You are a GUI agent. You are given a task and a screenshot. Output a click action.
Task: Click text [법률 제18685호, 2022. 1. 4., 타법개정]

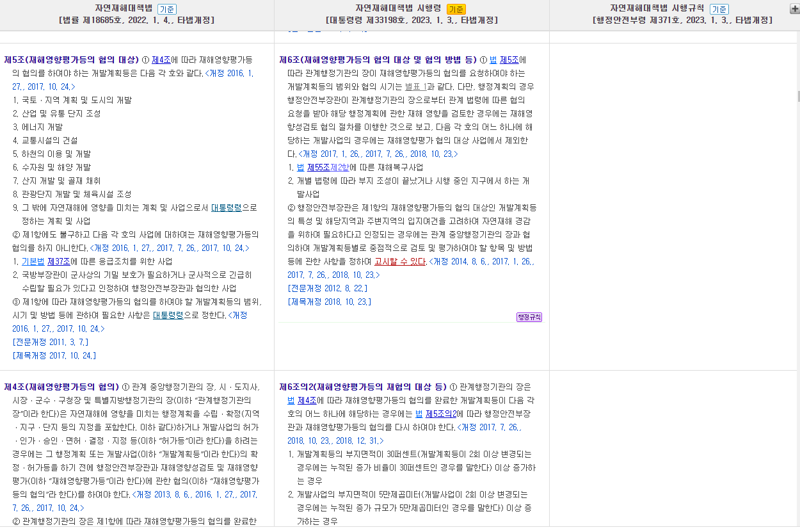pyautogui.click(x=136, y=20)
